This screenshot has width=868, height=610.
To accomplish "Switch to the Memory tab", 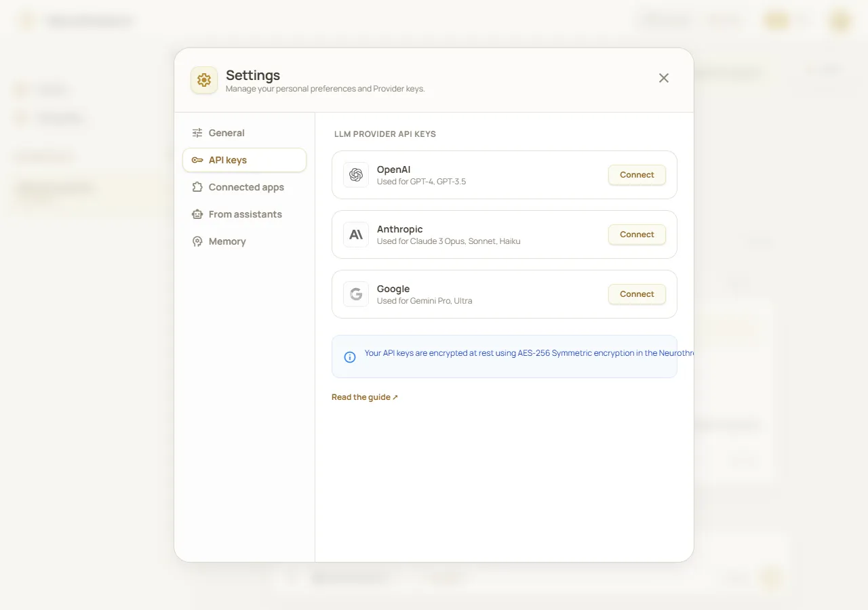I will (x=244, y=241).
